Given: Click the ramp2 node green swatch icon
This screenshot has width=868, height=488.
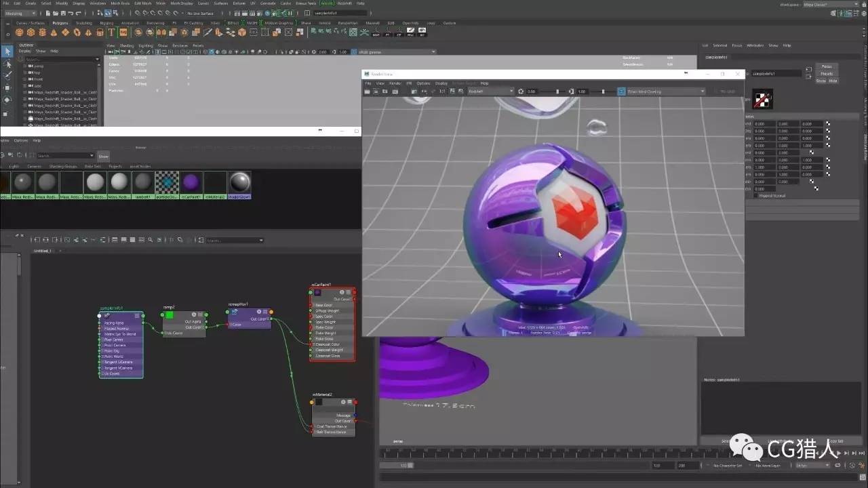Looking at the screenshot, I should coord(169,314).
